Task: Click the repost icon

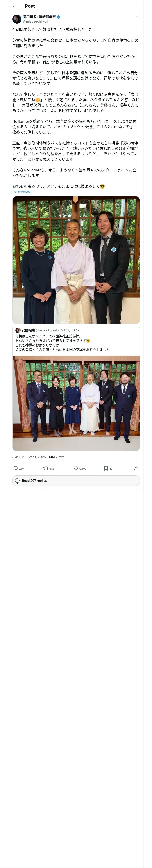Action: pos(46,468)
